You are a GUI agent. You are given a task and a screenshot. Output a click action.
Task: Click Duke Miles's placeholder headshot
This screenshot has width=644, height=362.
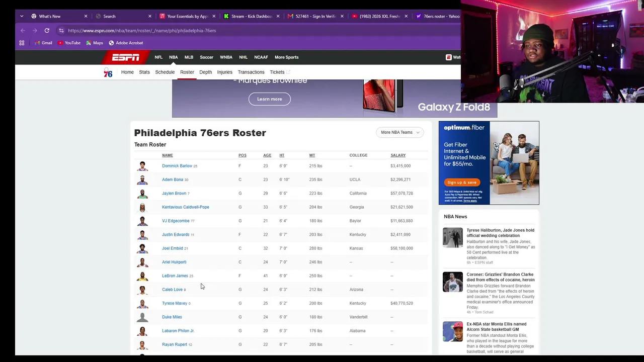pos(142,317)
